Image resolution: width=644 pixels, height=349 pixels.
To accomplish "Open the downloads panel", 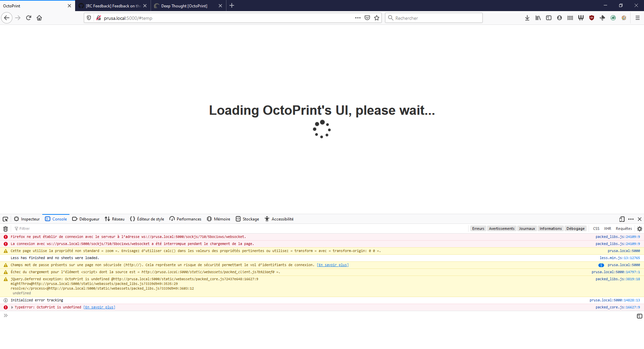I will click(527, 18).
